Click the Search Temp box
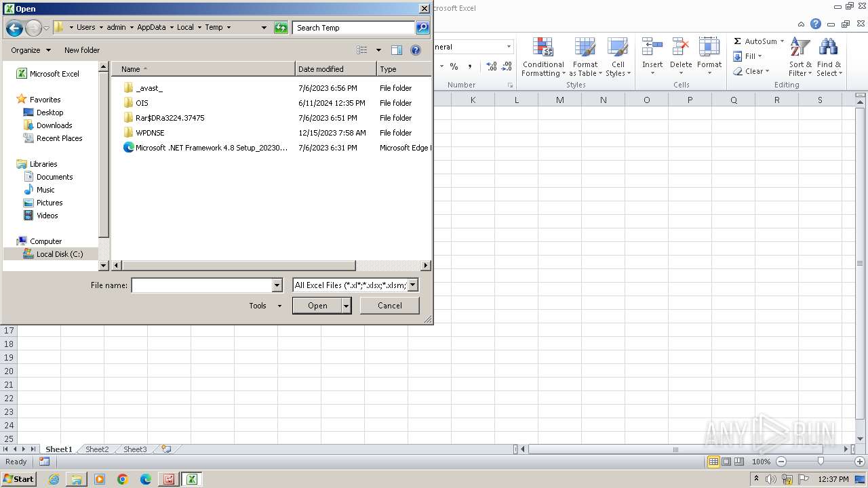This screenshot has width=868, height=488. (x=354, y=28)
